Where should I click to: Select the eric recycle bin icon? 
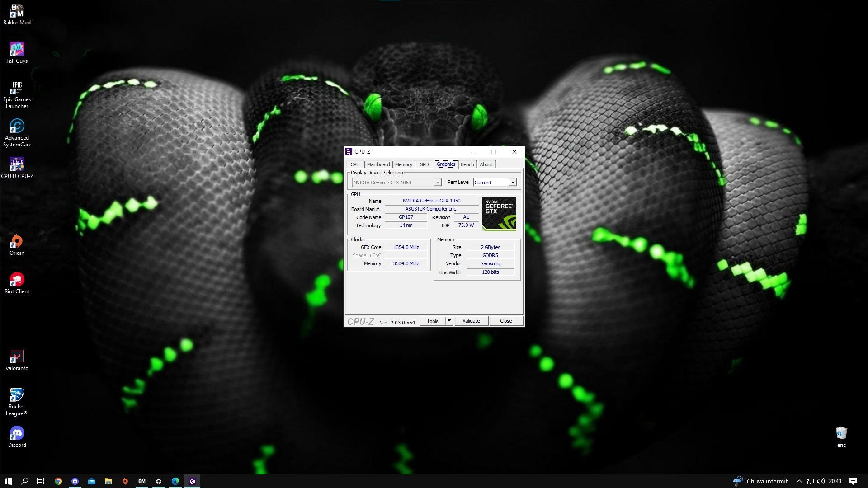click(x=841, y=437)
